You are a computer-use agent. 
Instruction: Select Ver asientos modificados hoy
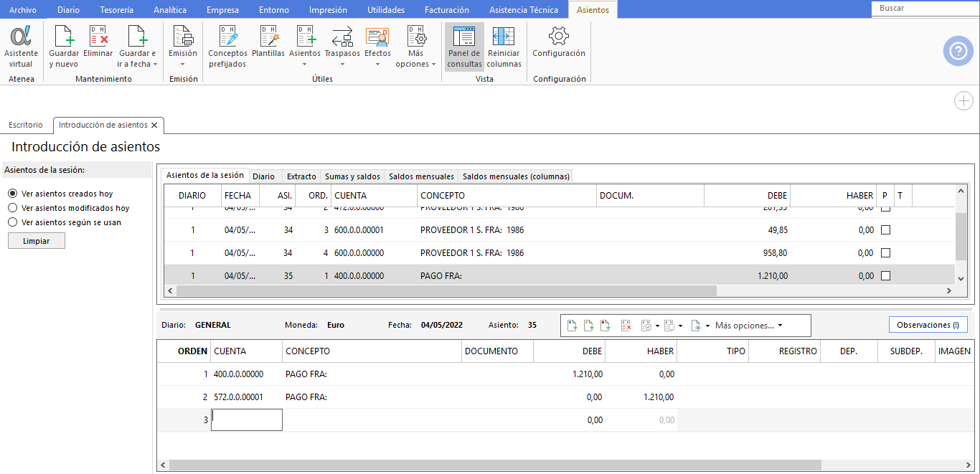[12, 208]
